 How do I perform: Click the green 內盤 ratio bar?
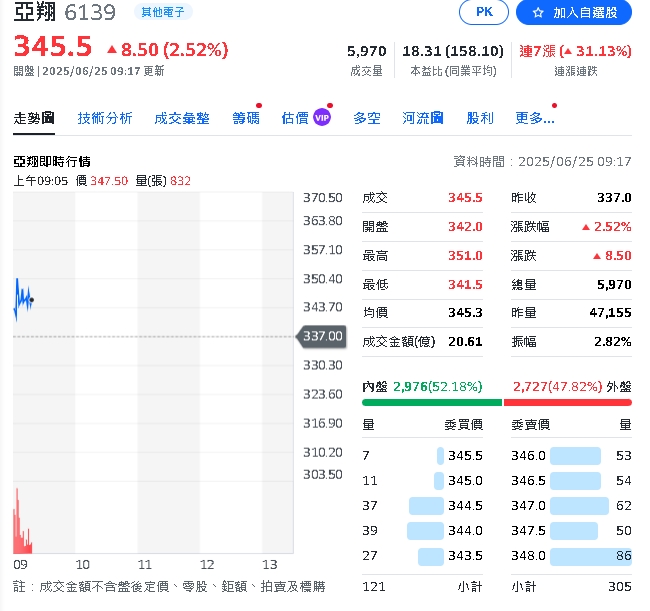pyautogui.click(x=432, y=402)
